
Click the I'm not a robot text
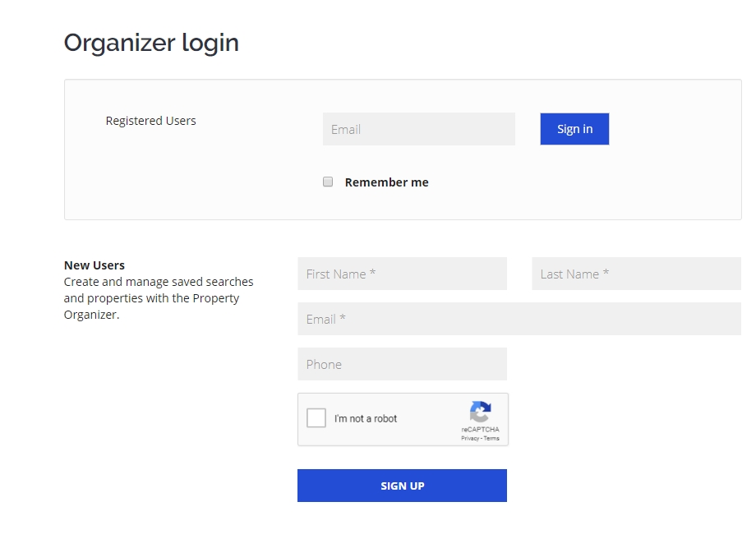click(366, 419)
